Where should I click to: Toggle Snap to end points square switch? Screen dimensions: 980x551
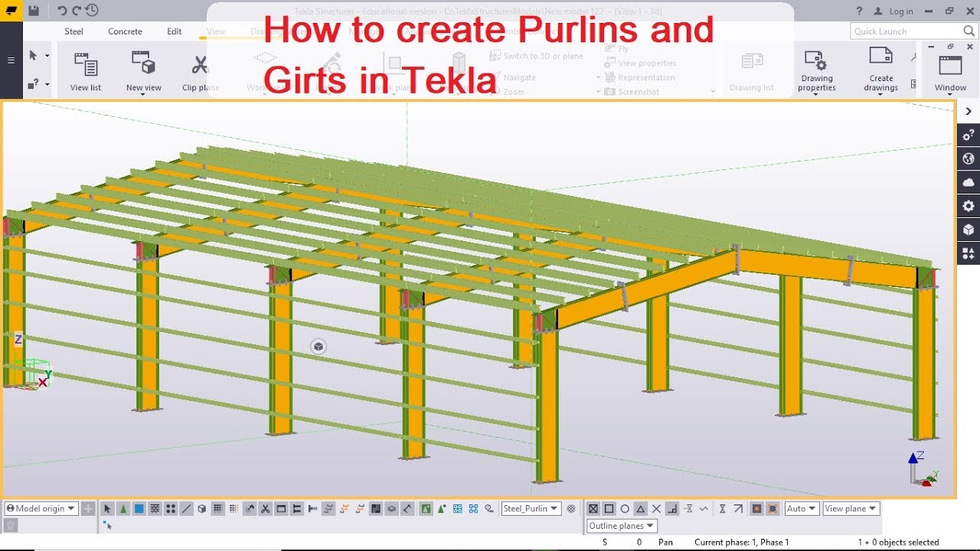[609, 508]
